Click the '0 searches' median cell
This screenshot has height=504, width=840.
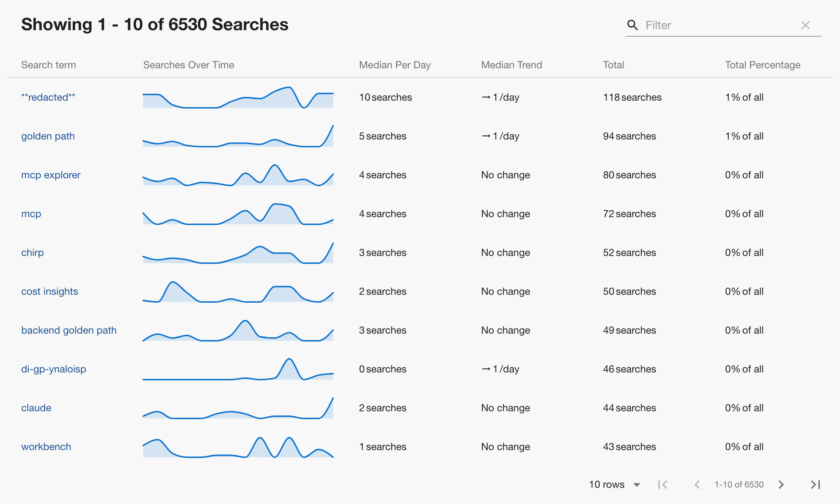[382, 369]
